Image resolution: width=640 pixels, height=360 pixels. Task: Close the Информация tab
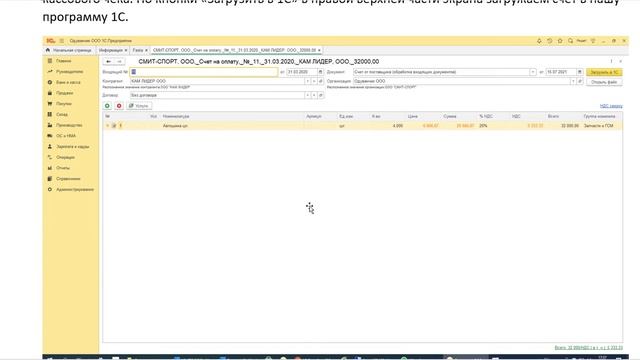[x=126, y=50]
